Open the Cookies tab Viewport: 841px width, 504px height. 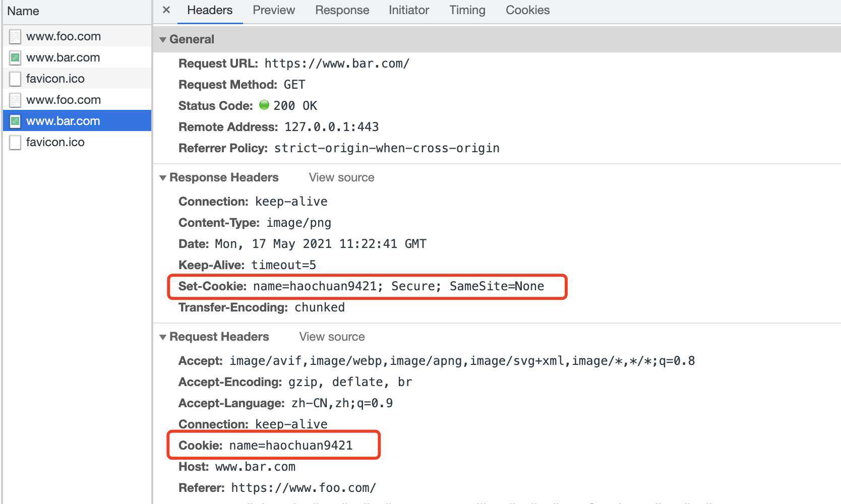527,10
